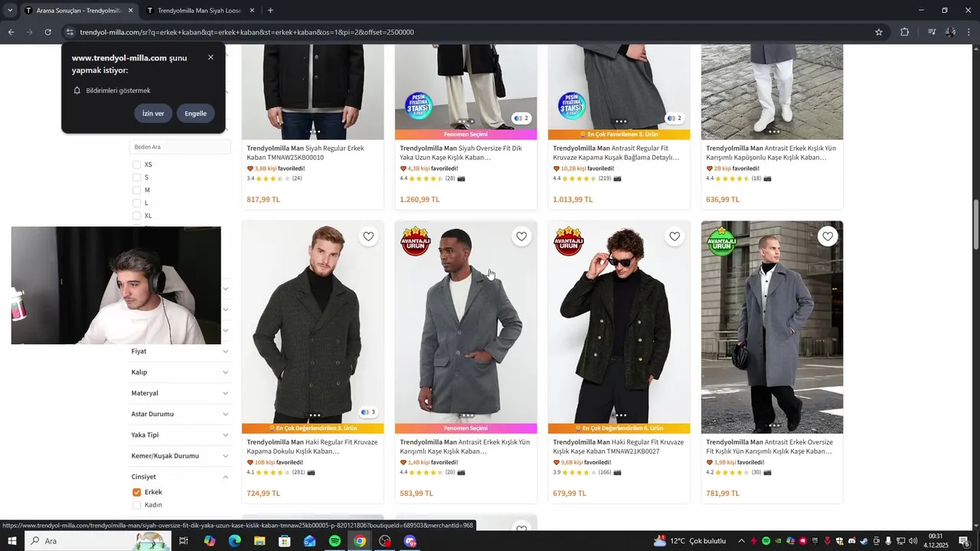
Task: Reload the page
Action: coord(47,32)
